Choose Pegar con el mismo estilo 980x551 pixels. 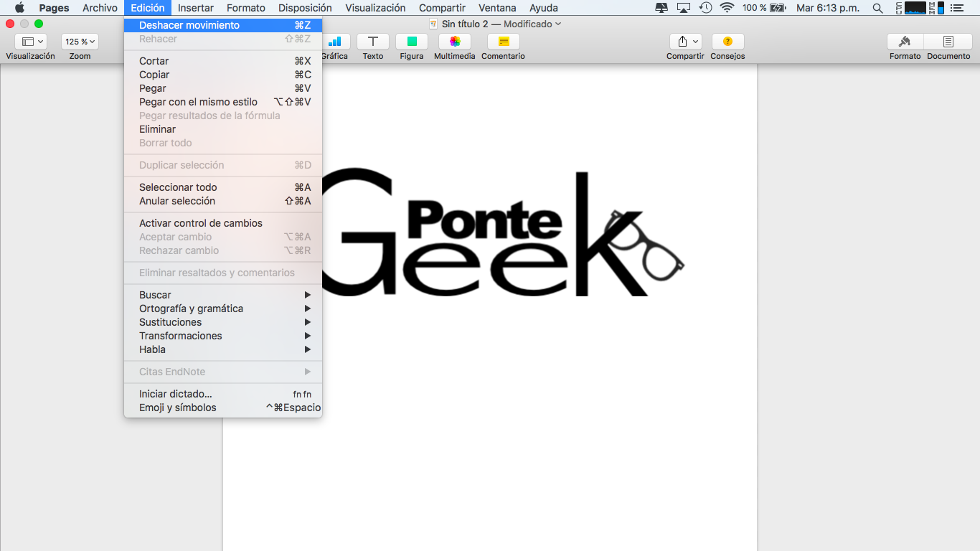pos(223,102)
